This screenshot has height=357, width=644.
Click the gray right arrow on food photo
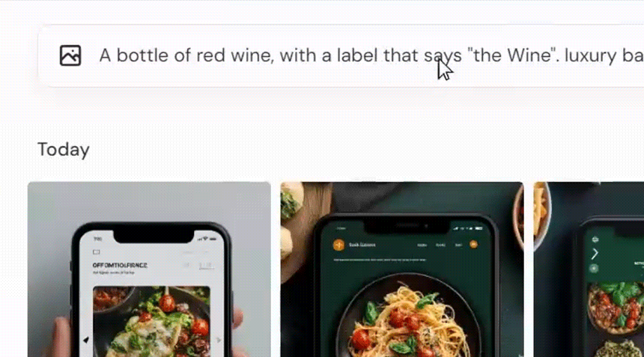219,340
